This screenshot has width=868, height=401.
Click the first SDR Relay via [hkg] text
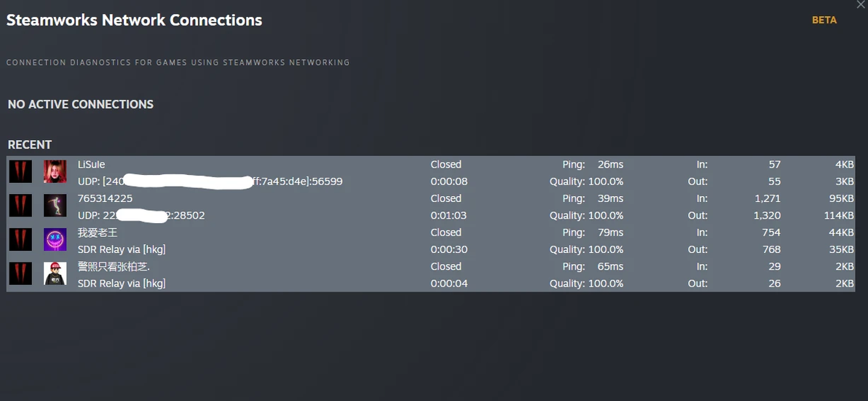click(122, 249)
